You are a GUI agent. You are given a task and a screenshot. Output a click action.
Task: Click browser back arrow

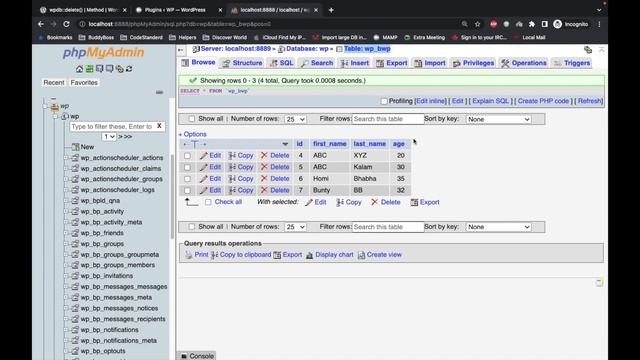point(41,24)
